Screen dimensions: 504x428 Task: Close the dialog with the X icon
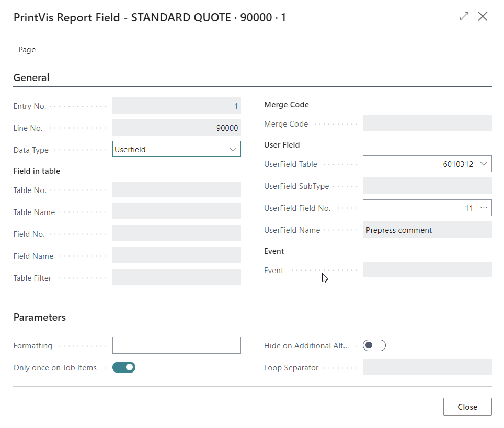tap(483, 17)
